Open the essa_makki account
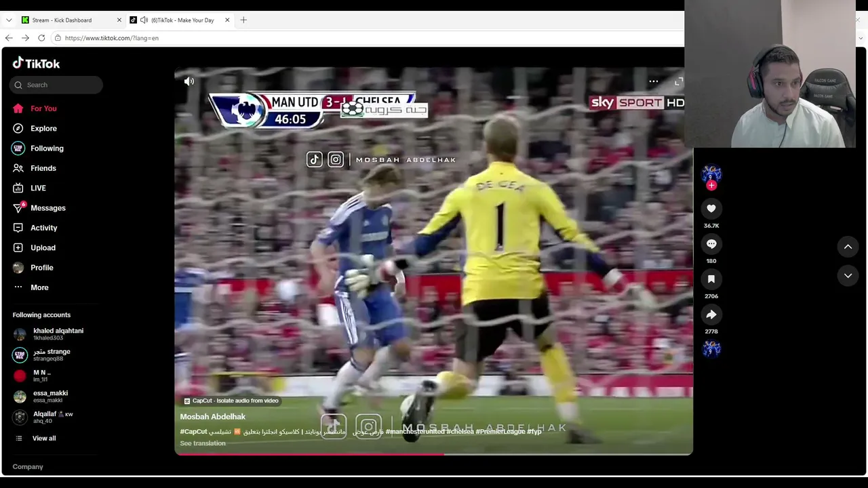Screen dimensions: 868x488 pos(40,396)
